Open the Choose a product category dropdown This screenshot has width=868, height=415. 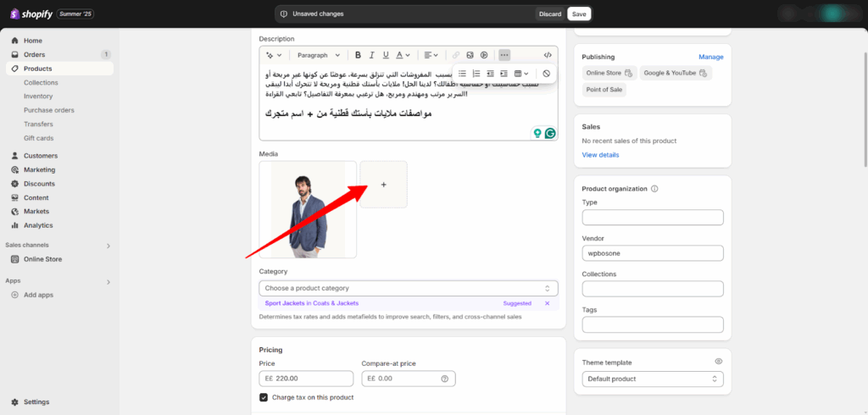pyautogui.click(x=409, y=288)
